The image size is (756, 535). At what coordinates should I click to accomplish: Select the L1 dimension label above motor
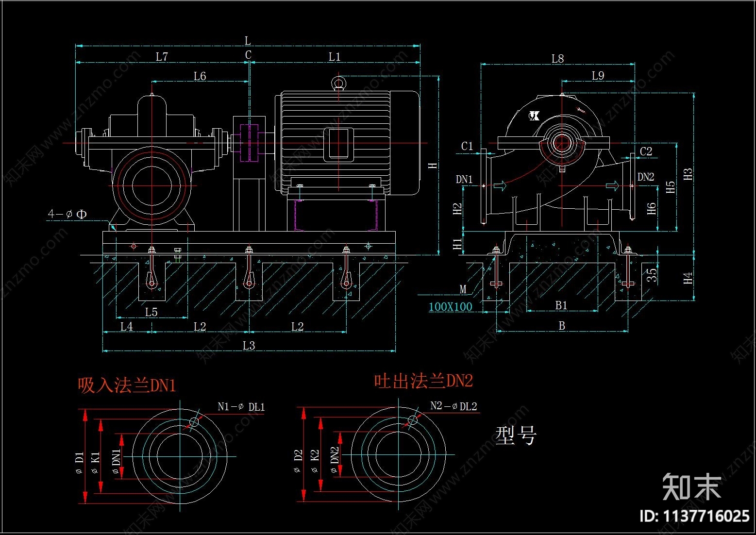(335, 57)
